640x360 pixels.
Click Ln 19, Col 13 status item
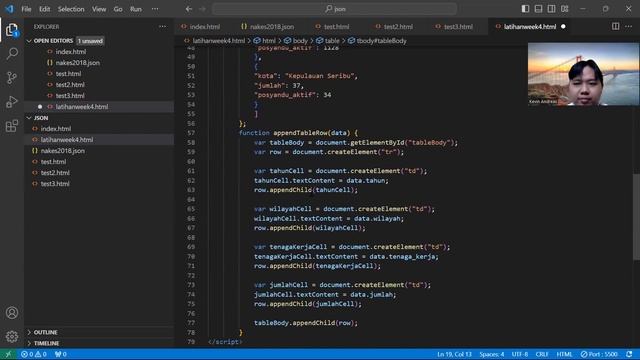tap(454, 354)
